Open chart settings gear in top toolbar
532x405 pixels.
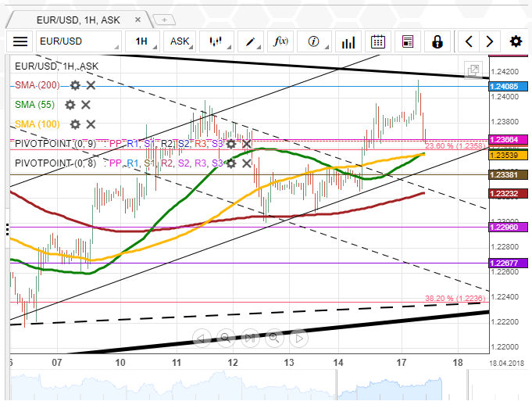point(516,41)
